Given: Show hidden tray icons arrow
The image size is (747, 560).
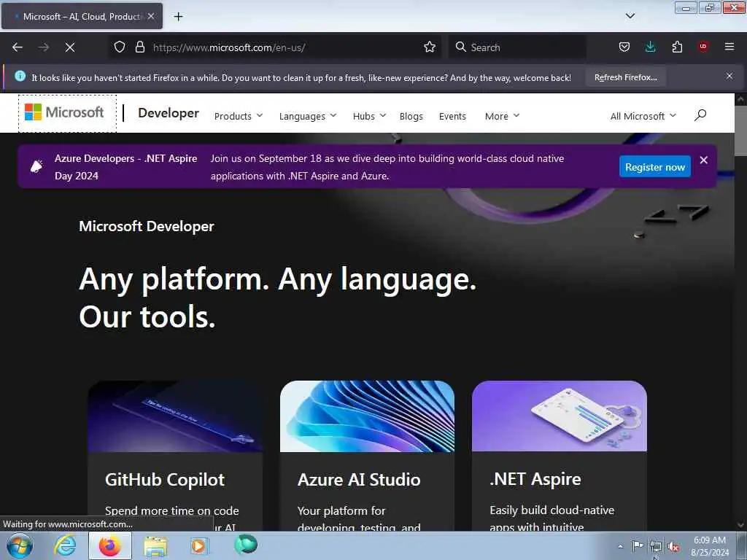Looking at the screenshot, I should coord(620,547).
